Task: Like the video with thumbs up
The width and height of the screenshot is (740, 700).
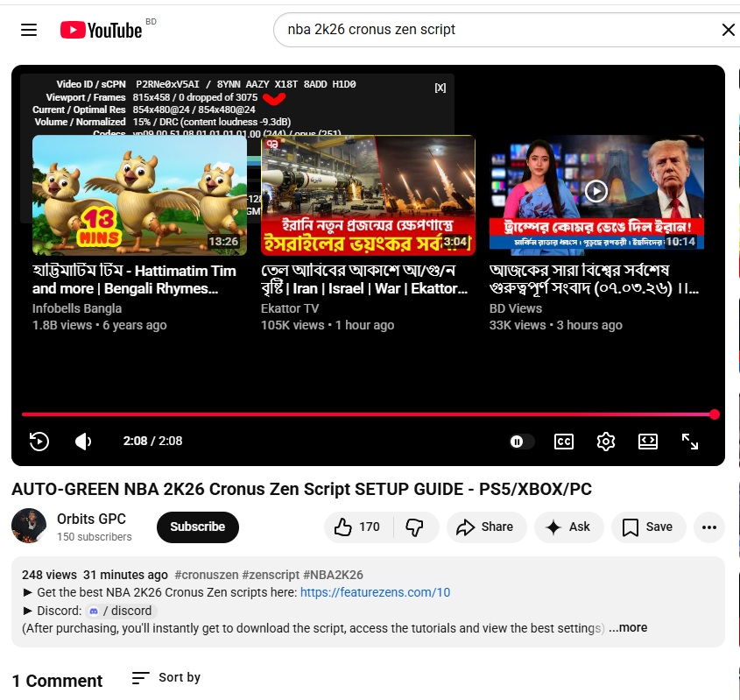Action: (x=357, y=527)
